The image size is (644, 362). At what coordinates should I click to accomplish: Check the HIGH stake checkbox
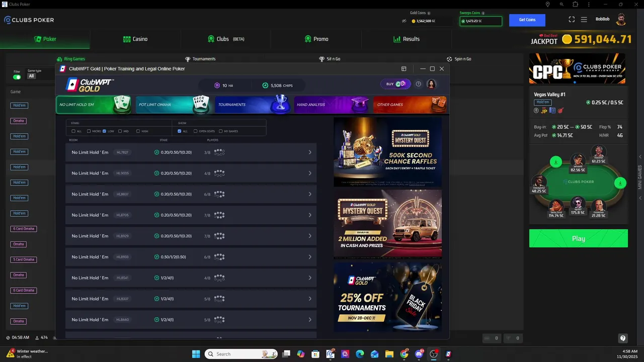click(138, 131)
